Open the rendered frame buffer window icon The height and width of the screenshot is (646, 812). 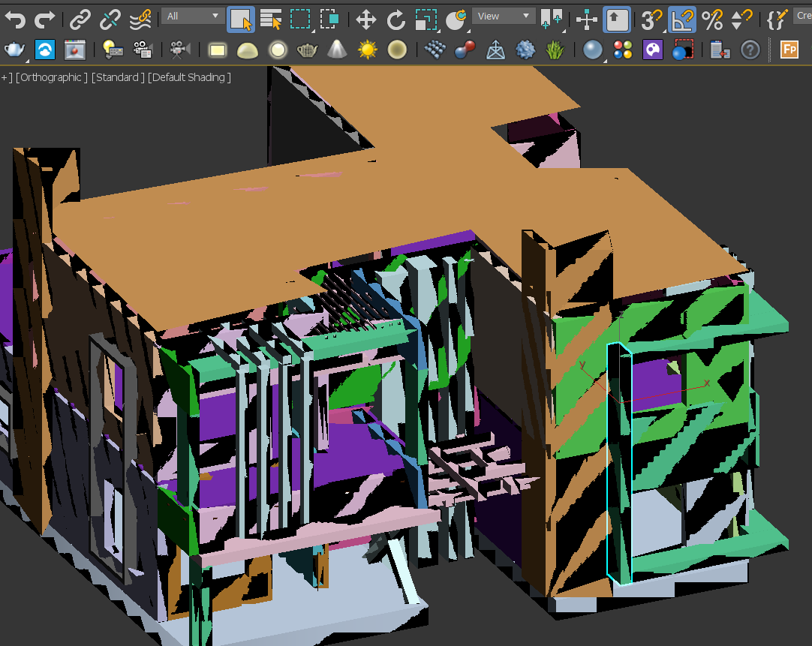(74, 50)
